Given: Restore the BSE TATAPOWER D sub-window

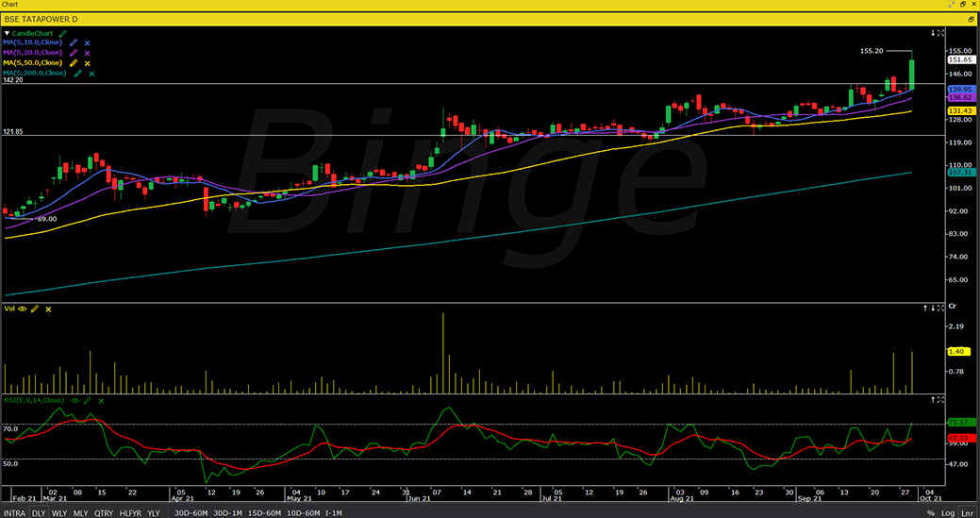Looking at the screenshot, I should click(972, 20).
